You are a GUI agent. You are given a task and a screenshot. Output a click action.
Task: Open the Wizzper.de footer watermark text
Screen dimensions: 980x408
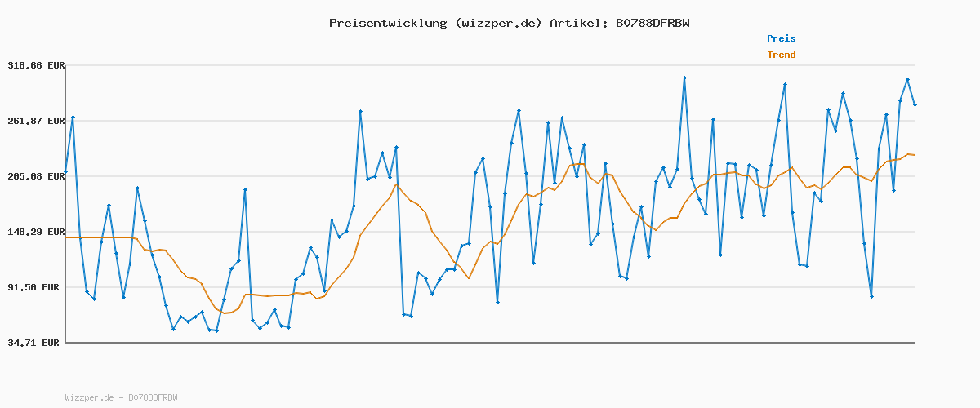coord(121,397)
